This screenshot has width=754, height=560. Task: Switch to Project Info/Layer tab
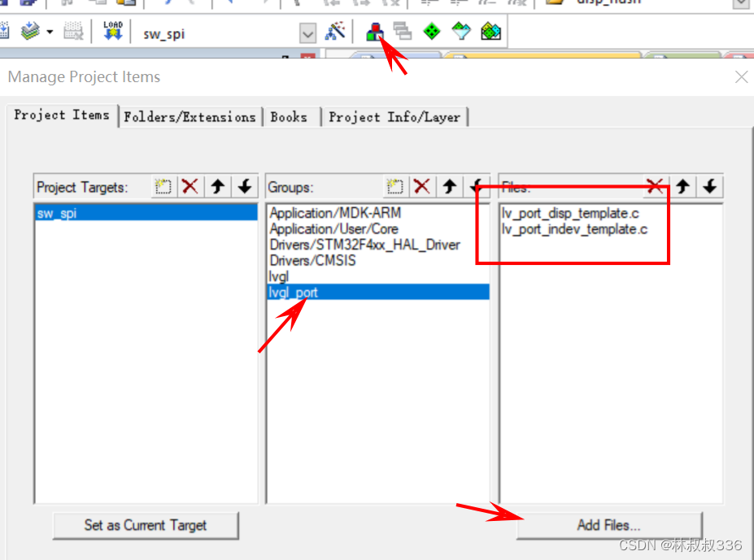click(394, 117)
